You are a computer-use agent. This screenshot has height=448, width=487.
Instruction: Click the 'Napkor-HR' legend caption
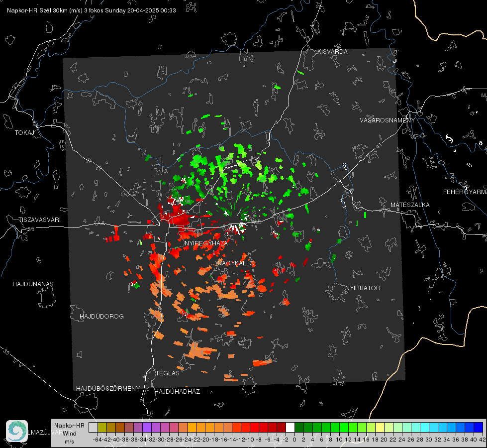click(69, 426)
